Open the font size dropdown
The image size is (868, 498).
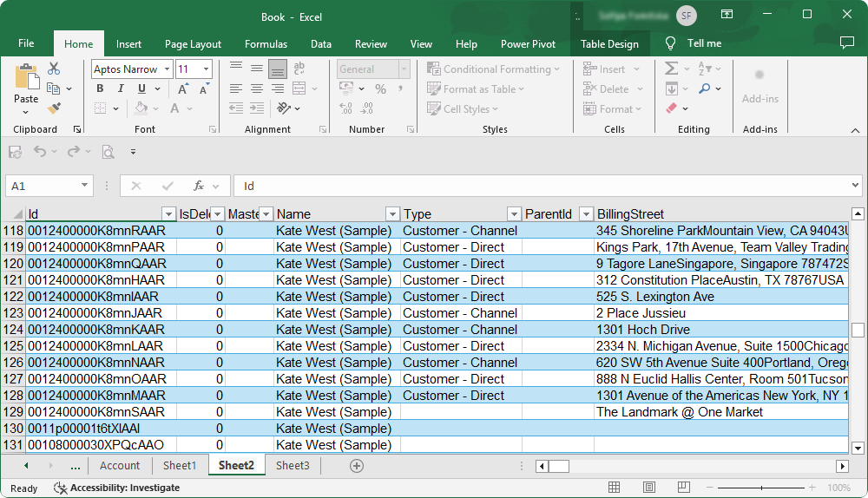tap(206, 69)
